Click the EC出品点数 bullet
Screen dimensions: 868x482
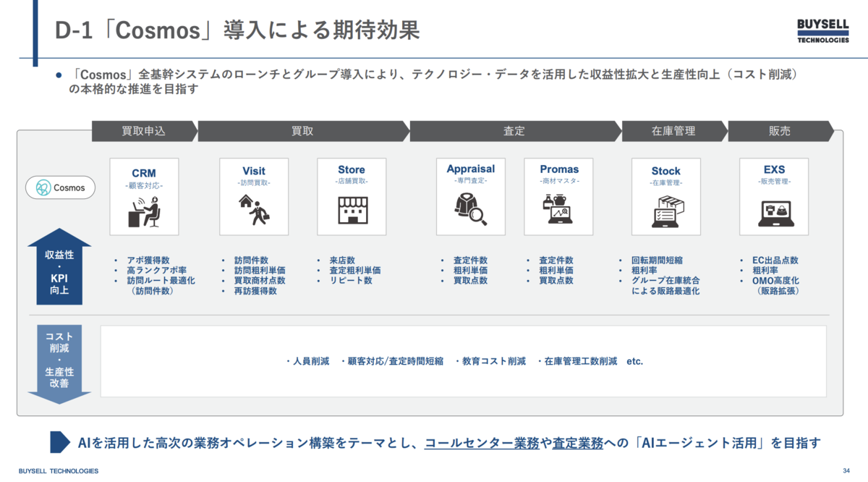coord(777,261)
